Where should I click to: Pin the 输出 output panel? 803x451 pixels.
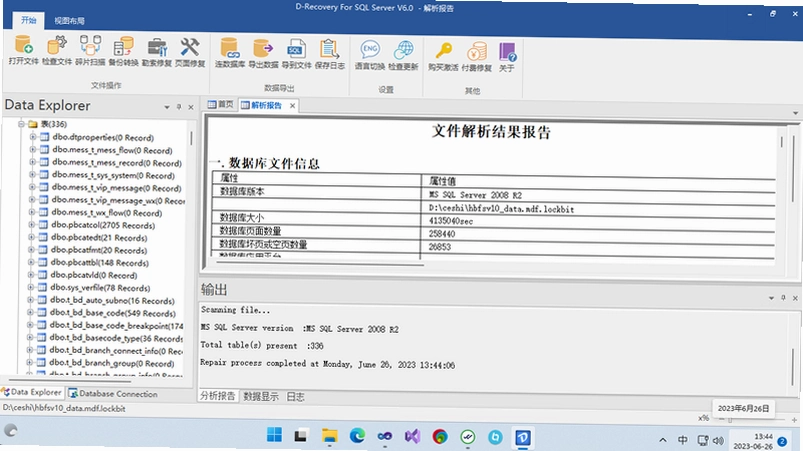point(783,297)
